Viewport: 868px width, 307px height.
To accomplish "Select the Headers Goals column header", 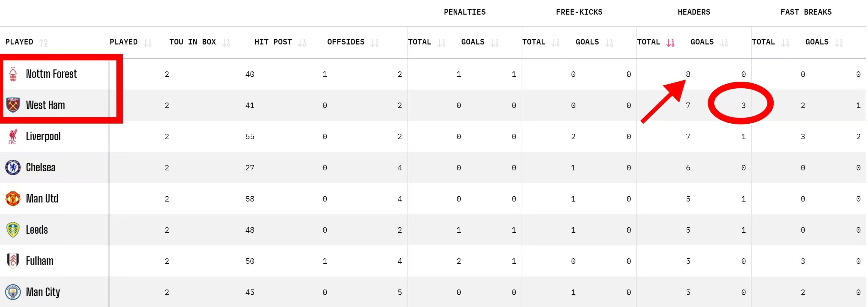I will click(x=702, y=42).
